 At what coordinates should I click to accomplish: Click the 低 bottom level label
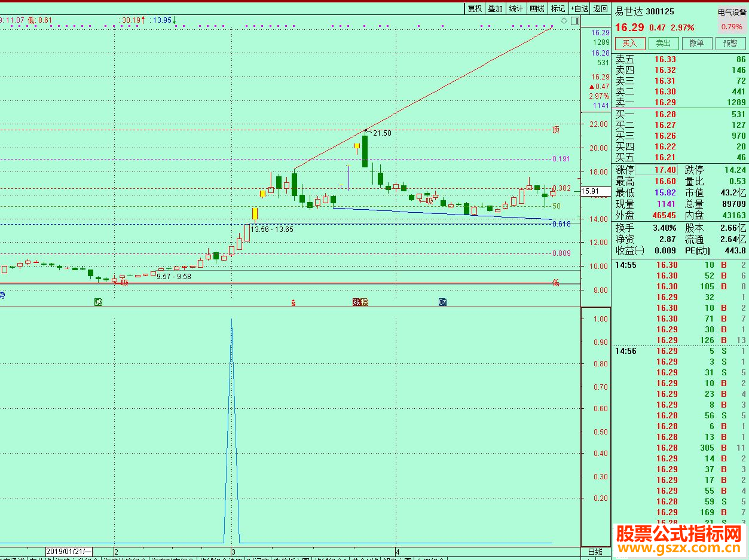click(556, 283)
